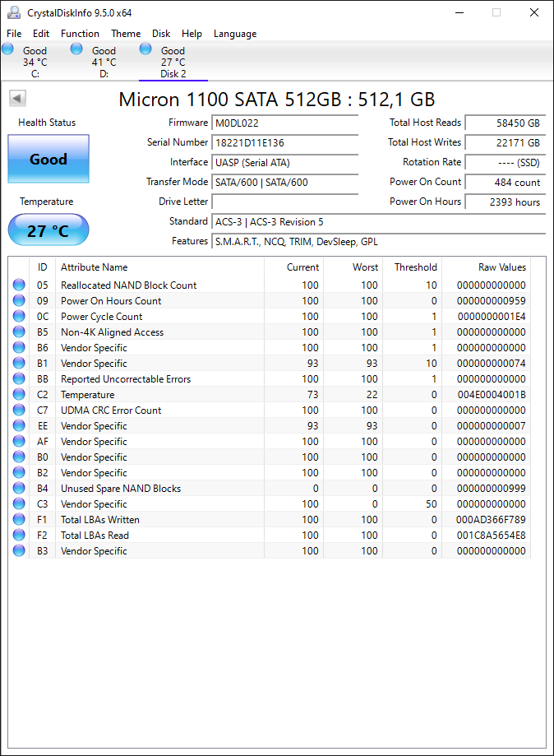Click the Features field
Screen dimensions: 554x756
coord(379,242)
